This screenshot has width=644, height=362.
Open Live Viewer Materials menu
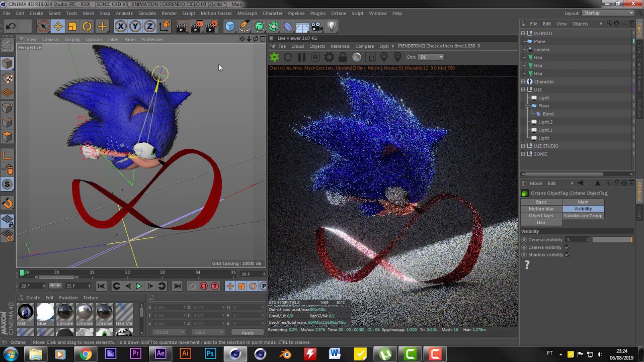click(x=340, y=46)
